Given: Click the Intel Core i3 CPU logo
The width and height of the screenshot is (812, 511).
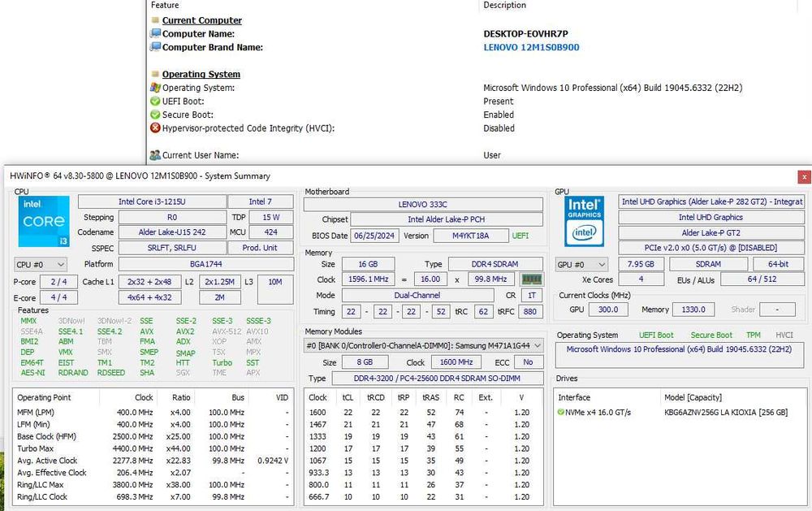Looking at the screenshot, I should [43, 222].
